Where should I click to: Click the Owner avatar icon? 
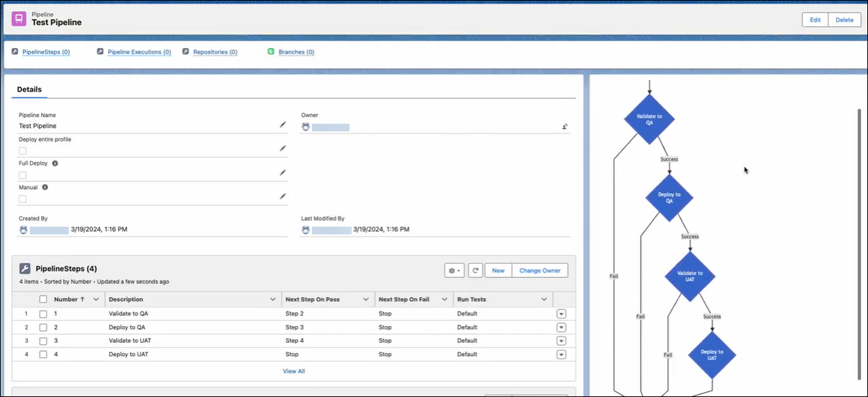[306, 127]
